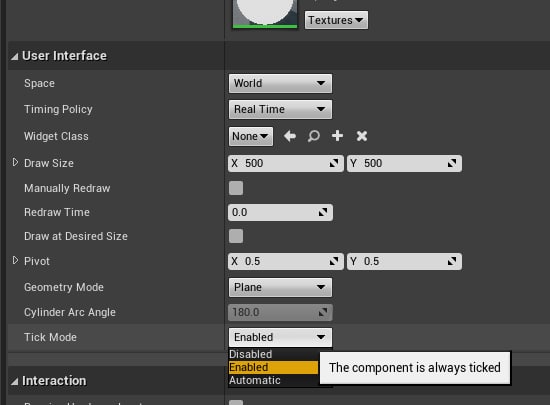This screenshot has width=550, height=405.
Task: Click the Widget Class use-selected arrow icon
Action: (x=290, y=136)
